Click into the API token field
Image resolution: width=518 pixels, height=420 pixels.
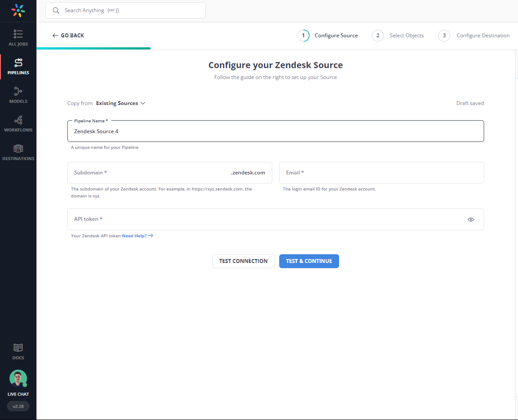pyautogui.click(x=276, y=219)
